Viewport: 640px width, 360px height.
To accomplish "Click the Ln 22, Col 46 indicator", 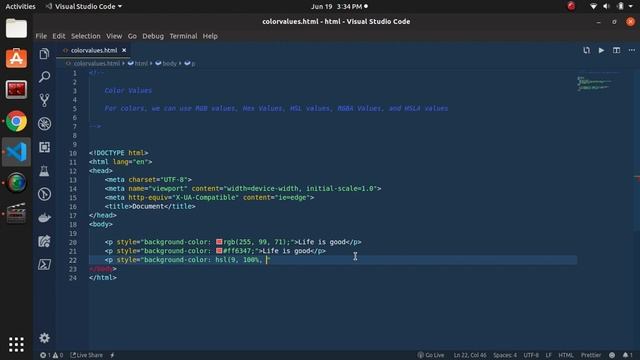I will [x=470, y=355].
